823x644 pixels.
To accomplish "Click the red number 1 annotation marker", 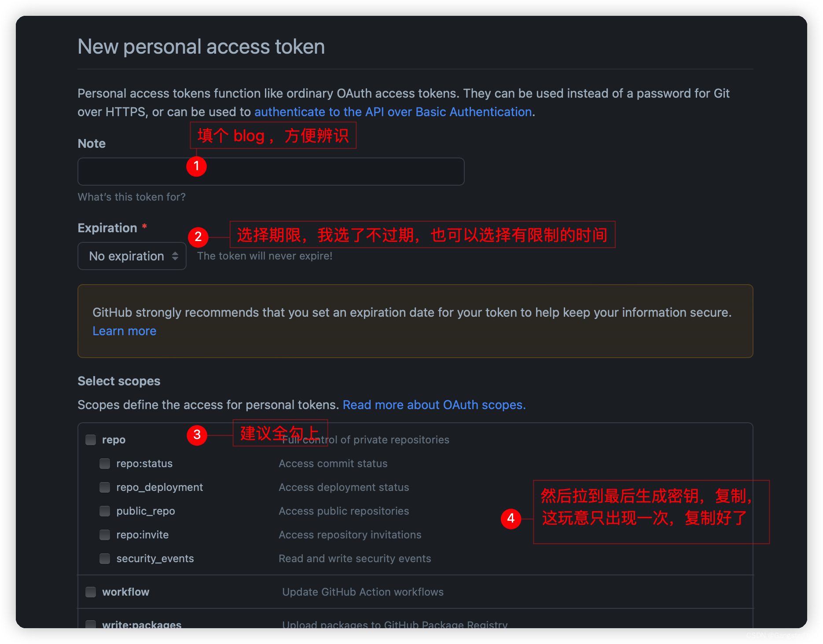I will click(x=196, y=166).
